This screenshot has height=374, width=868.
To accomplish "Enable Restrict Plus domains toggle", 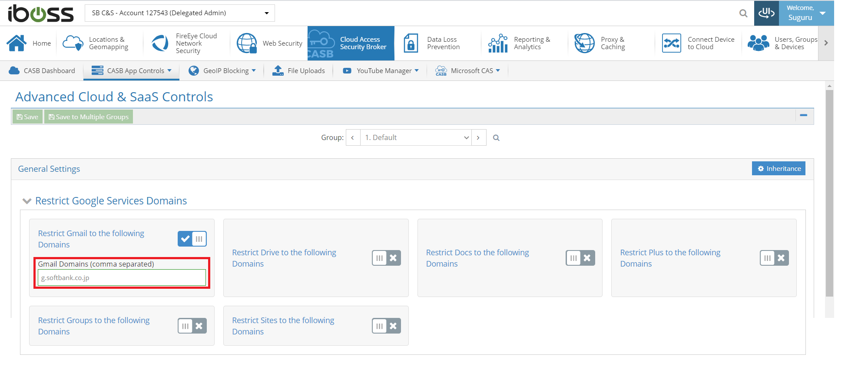I will (774, 258).
